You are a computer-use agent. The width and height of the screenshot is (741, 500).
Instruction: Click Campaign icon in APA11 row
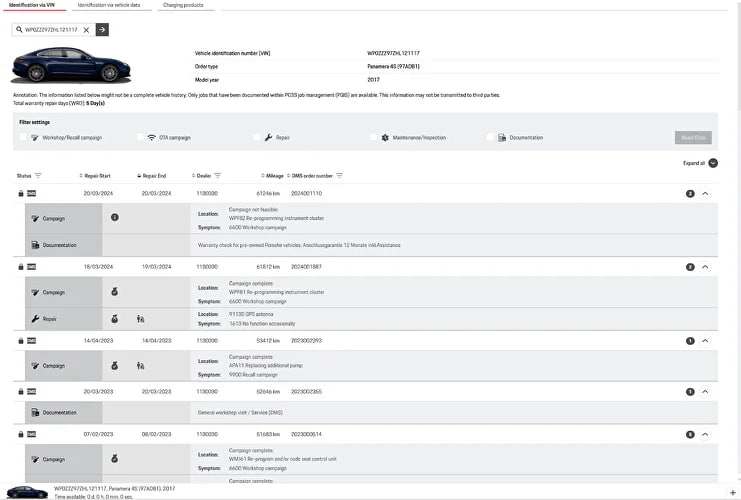(35, 366)
